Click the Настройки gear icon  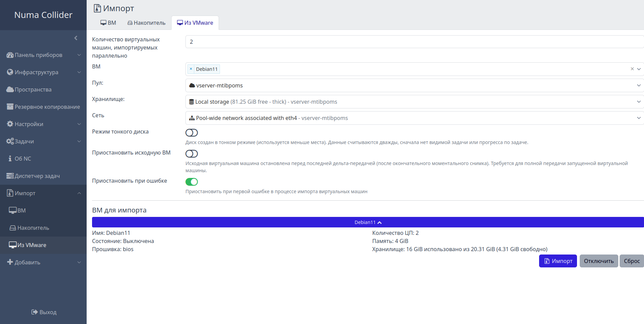tap(10, 124)
